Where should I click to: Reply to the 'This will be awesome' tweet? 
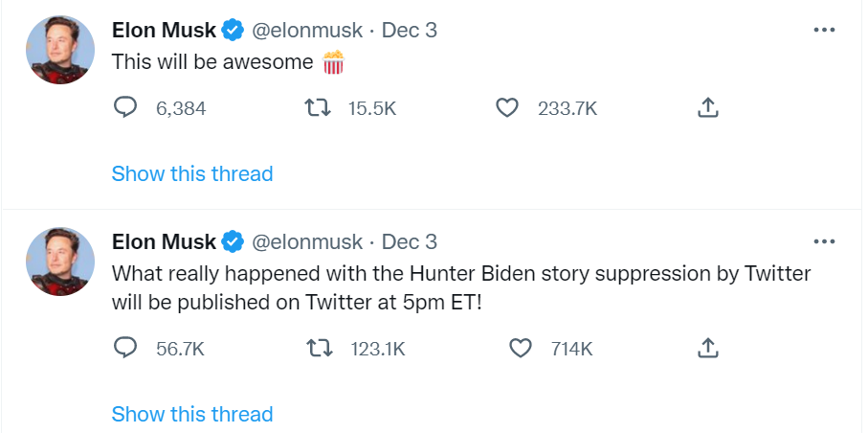[126, 108]
